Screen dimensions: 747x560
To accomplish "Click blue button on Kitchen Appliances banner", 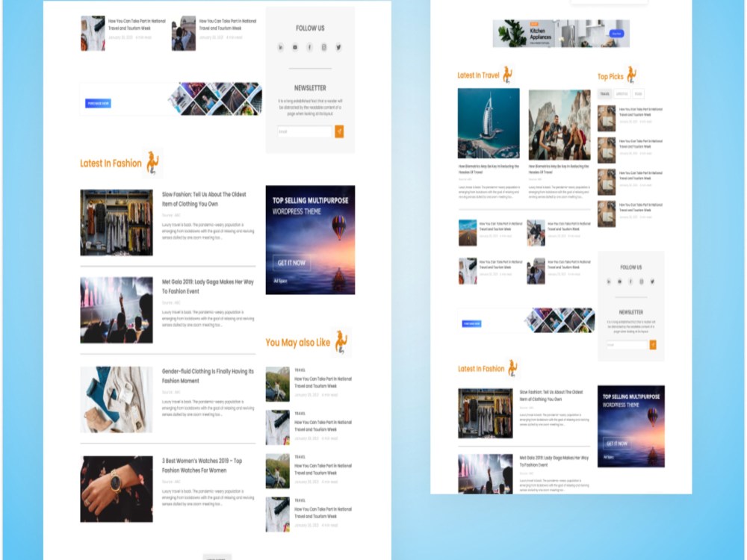I will [616, 34].
